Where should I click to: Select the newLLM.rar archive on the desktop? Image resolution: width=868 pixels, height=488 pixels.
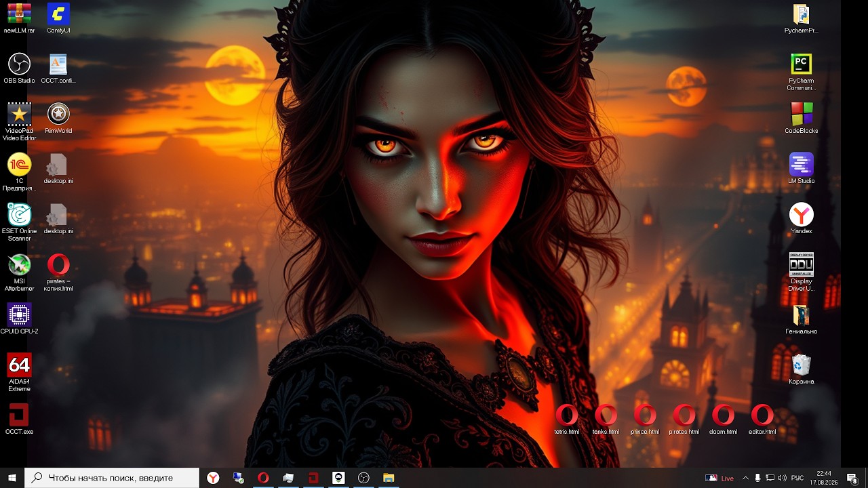click(19, 18)
